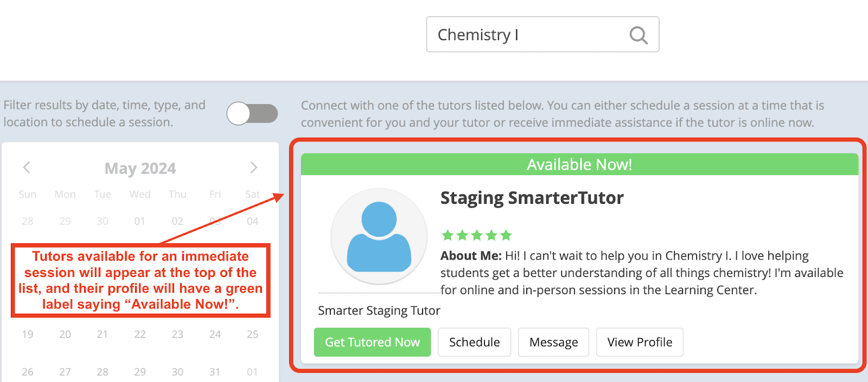The image size is (868, 382).
Task: Open the Staging SmarterTutor name heading
Action: point(532,198)
